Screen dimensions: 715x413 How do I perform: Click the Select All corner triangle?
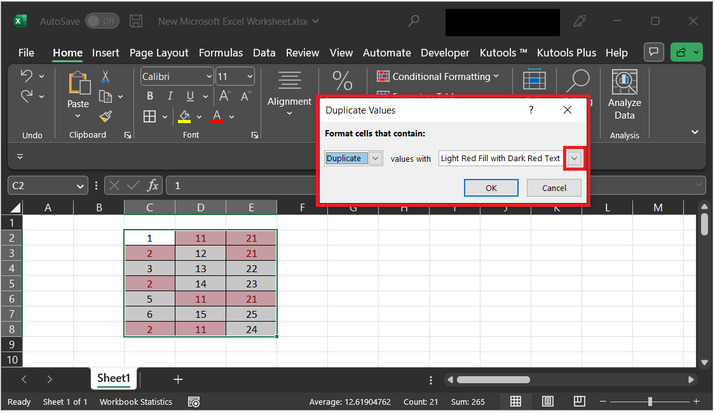click(x=15, y=208)
